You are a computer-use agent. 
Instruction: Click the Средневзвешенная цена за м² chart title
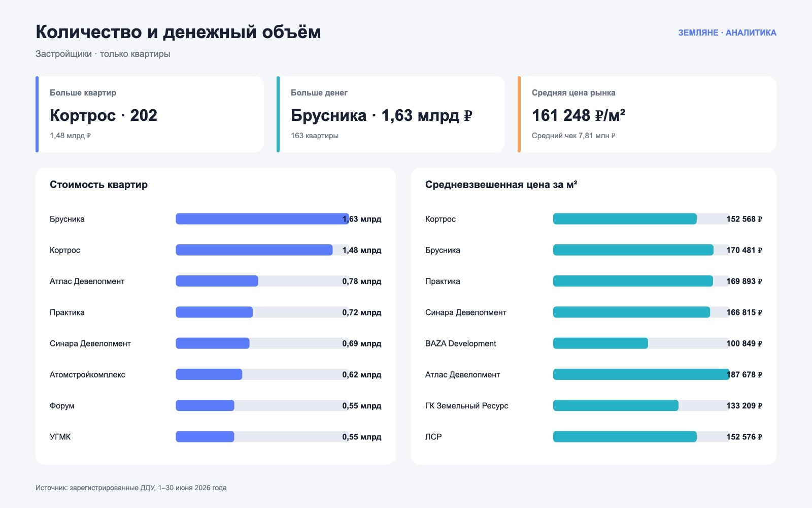501,185
